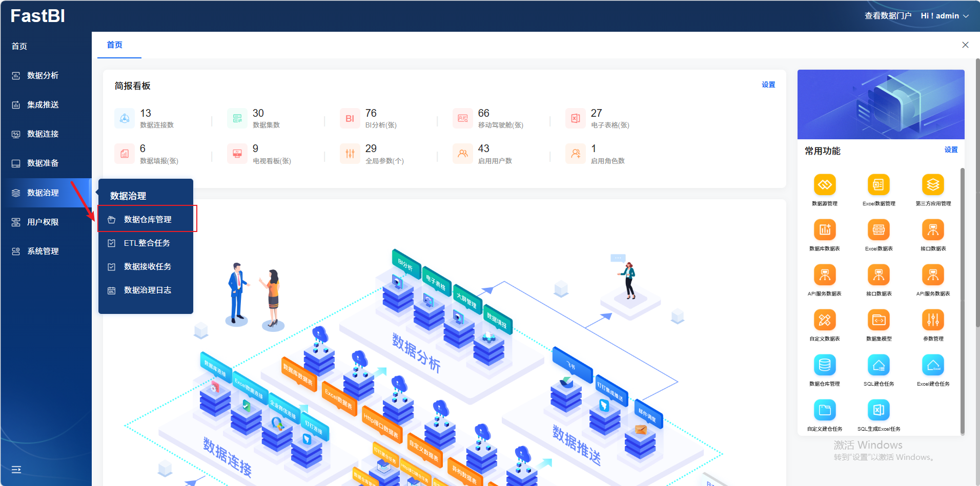
Task: Open the 数据源管理 shortcut icon
Action: (824, 185)
